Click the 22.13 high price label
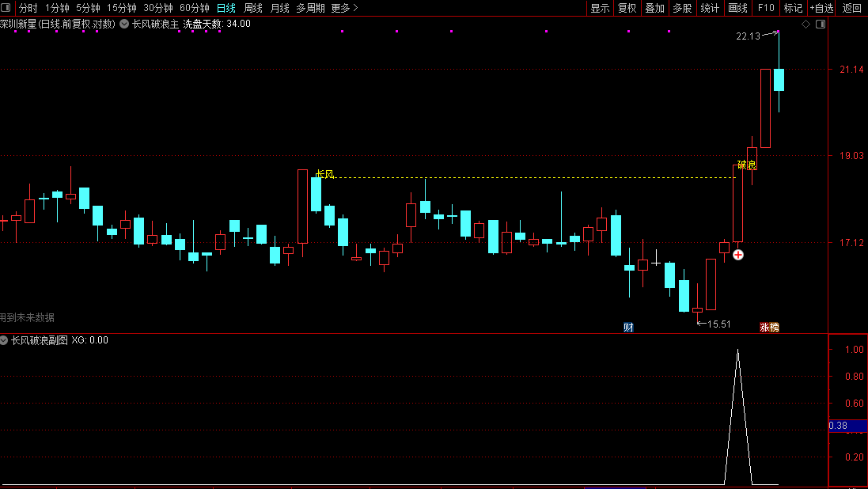Viewport: 868px width, 489px height. coord(748,36)
